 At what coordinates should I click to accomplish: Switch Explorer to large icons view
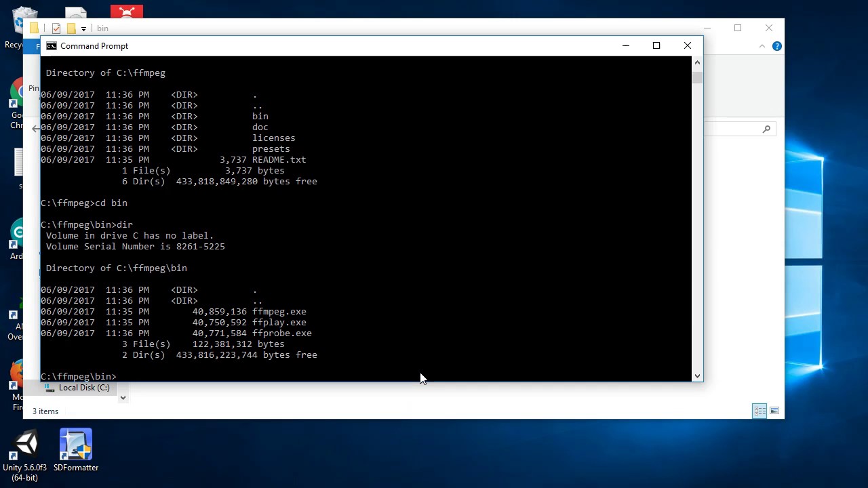[774, 411]
